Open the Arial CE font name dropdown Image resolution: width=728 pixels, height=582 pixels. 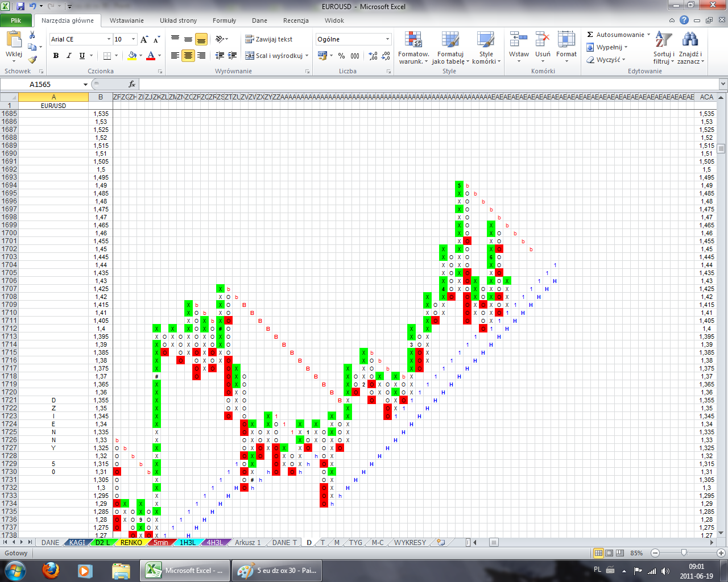point(109,39)
